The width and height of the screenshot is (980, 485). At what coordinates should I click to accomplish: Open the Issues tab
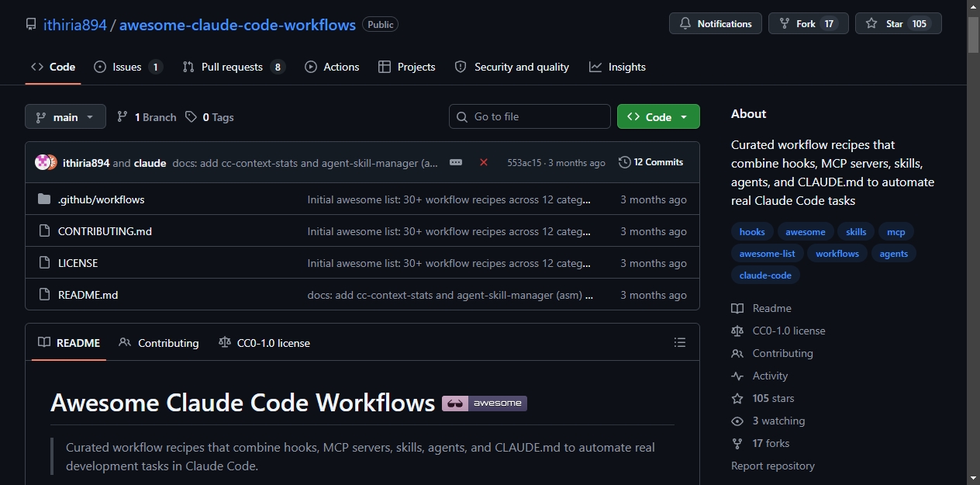[128, 67]
